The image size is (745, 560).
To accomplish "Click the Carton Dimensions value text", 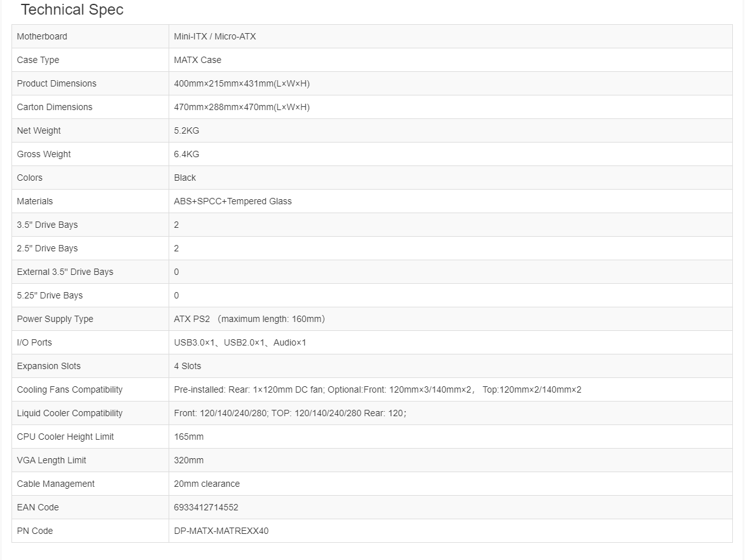I will pos(242,107).
